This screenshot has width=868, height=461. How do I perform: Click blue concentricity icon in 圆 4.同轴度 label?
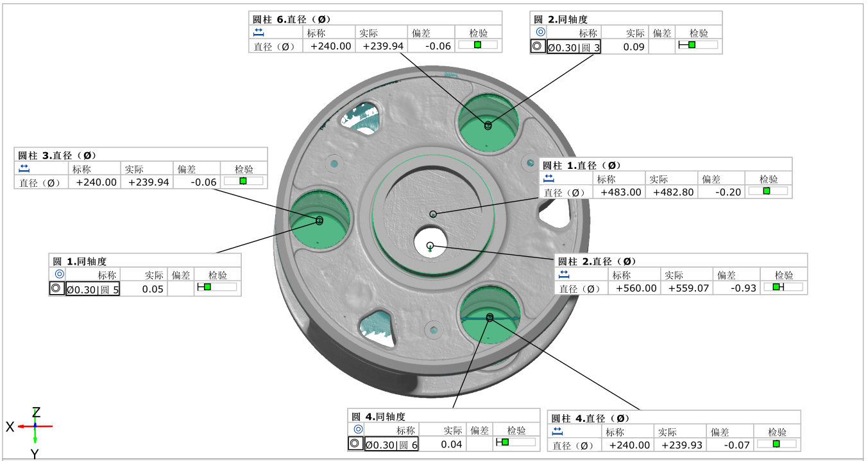tap(358, 430)
